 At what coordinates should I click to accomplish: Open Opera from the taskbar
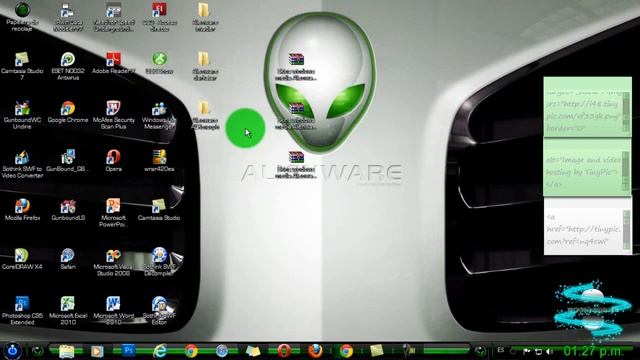(284, 351)
